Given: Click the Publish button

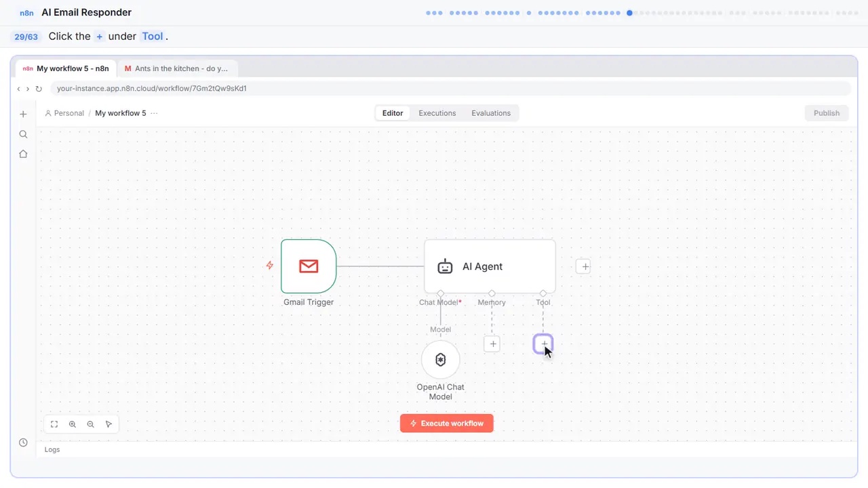Looking at the screenshot, I should pos(827,113).
